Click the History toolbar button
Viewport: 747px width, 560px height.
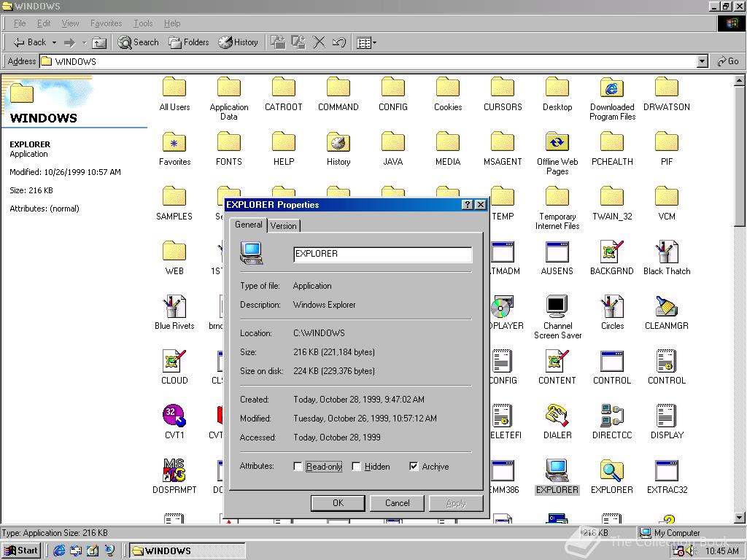[x=239, y=42]
